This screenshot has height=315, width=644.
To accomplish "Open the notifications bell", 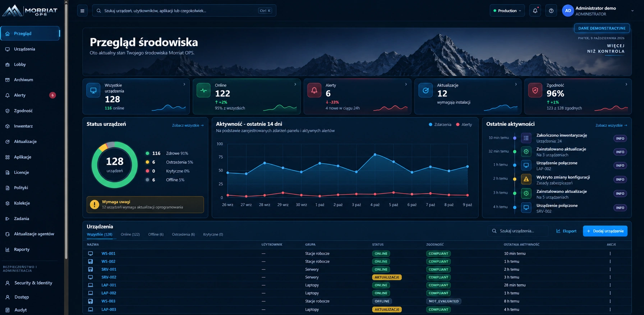I will (535, 11).
